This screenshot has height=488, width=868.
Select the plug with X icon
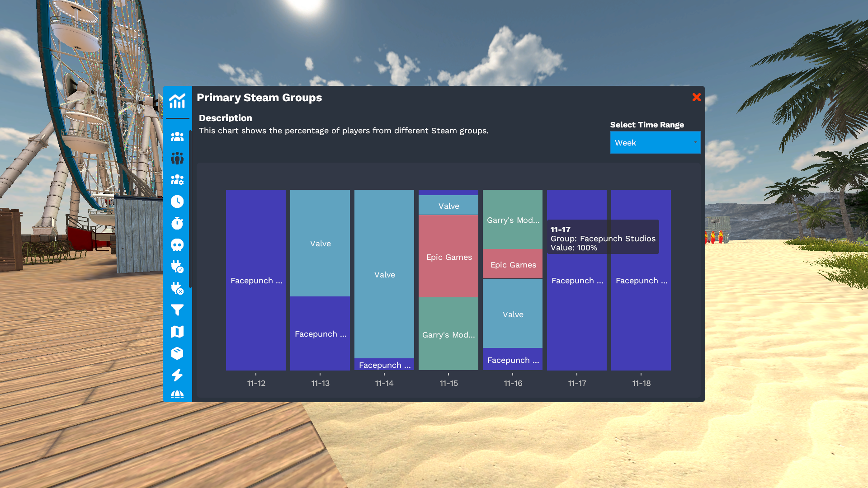click(177, 288)
